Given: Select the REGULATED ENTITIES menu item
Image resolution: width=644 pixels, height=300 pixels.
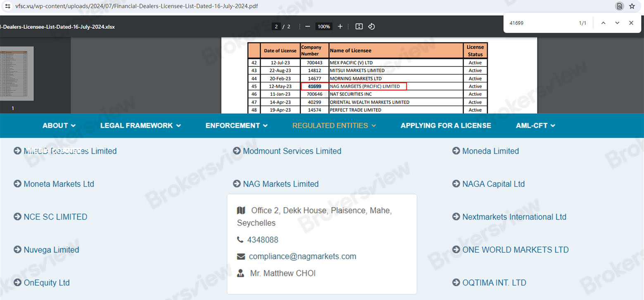Looking at the screenshot, I should pyautogui.click(x=333, y=125).
